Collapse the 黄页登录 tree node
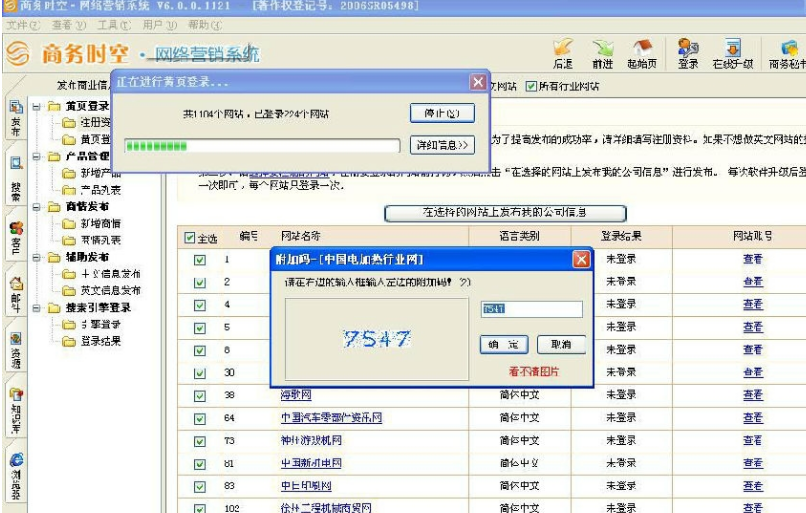Viewport: 806px width, 513px height. pos(36,107)
